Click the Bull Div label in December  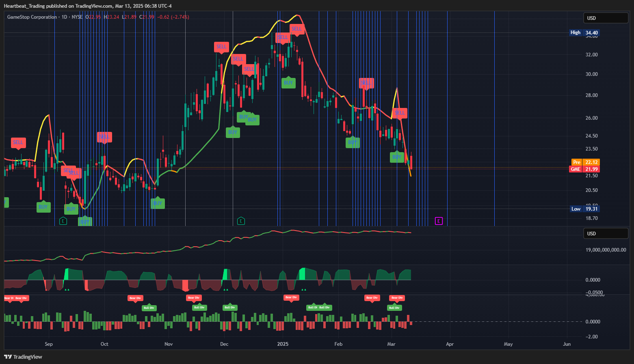(x=230, y=307)
